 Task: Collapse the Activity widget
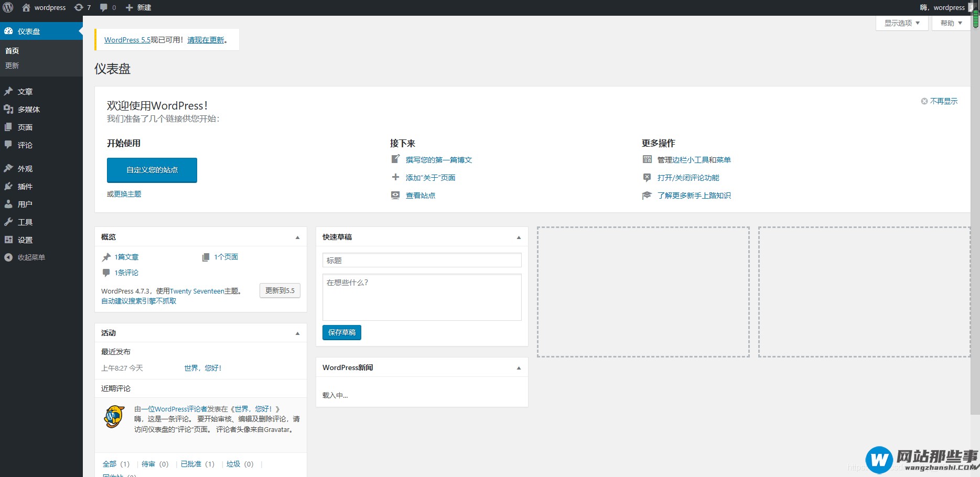pos(297,333)
